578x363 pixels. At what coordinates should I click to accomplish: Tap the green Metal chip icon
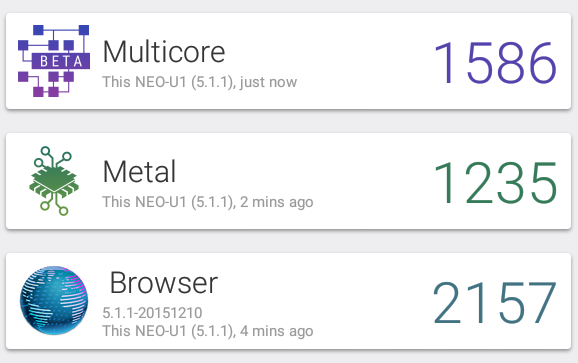coord(54,181)
